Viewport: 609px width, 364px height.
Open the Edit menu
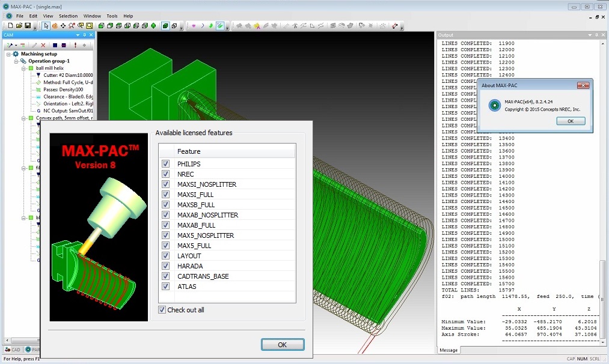pos(34,16)
